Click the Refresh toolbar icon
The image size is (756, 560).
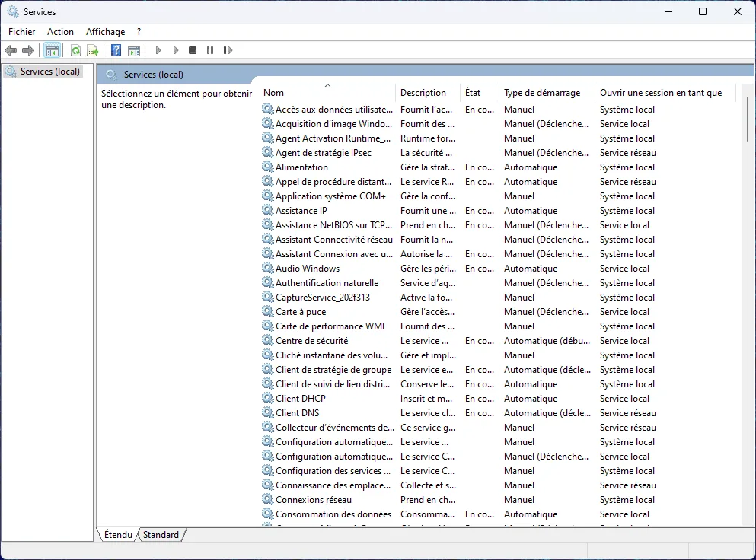(x=75, y=50)
